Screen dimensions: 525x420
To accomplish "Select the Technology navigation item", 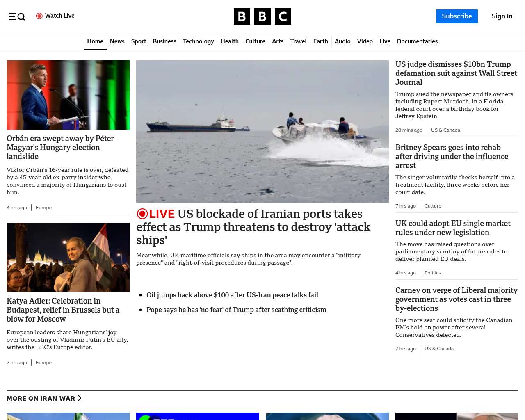I will coord(198,41).
